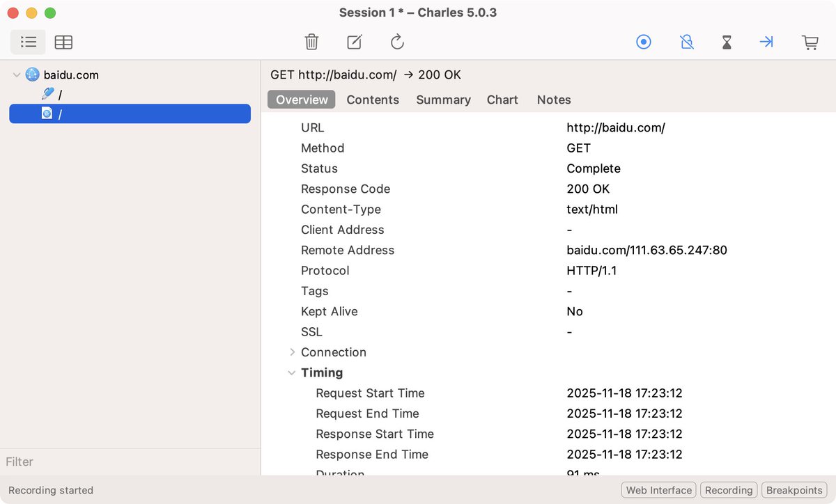Click the Client Address row label
The image size is (836, 504).
tap(343, 230)
